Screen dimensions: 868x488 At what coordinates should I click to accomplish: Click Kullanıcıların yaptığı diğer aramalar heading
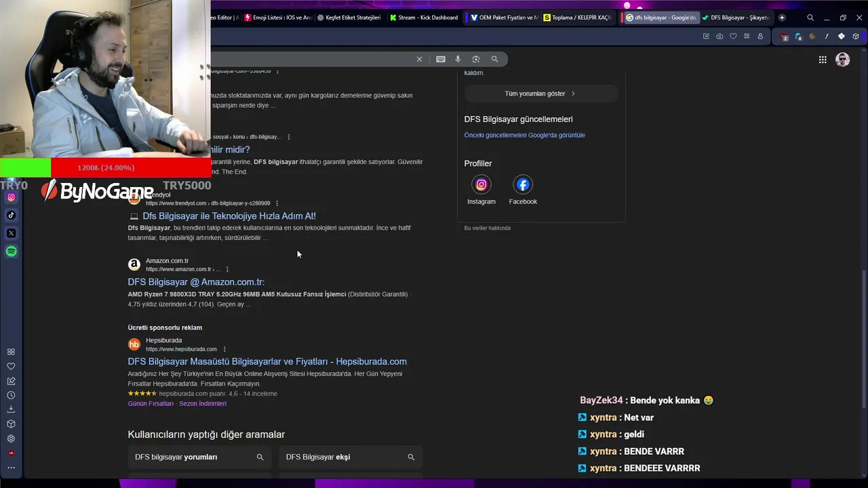(x=206, y=434)
